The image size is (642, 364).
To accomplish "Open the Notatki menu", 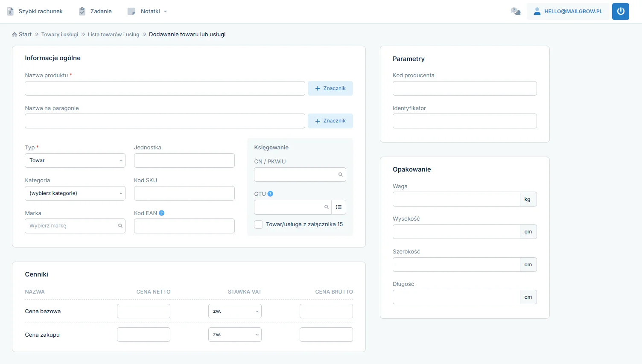I will [147, 12].
